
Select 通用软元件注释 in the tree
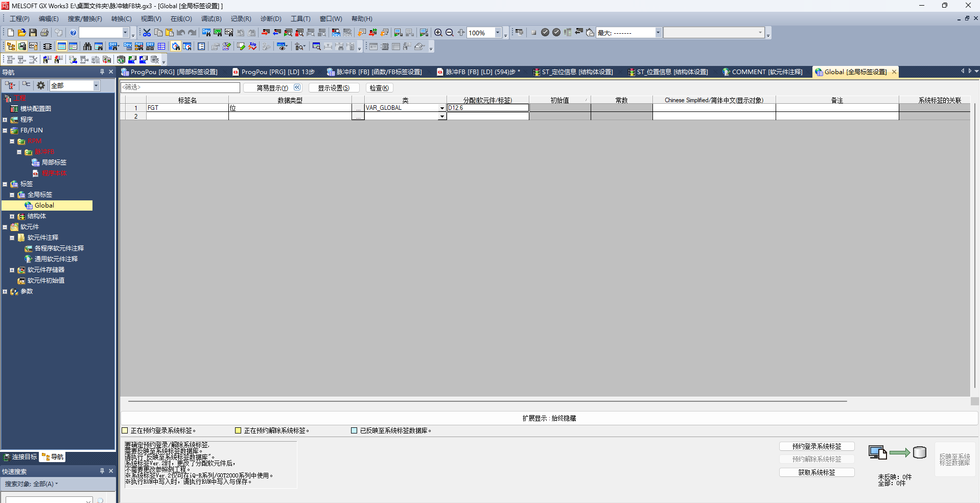[x=56, y=259]
